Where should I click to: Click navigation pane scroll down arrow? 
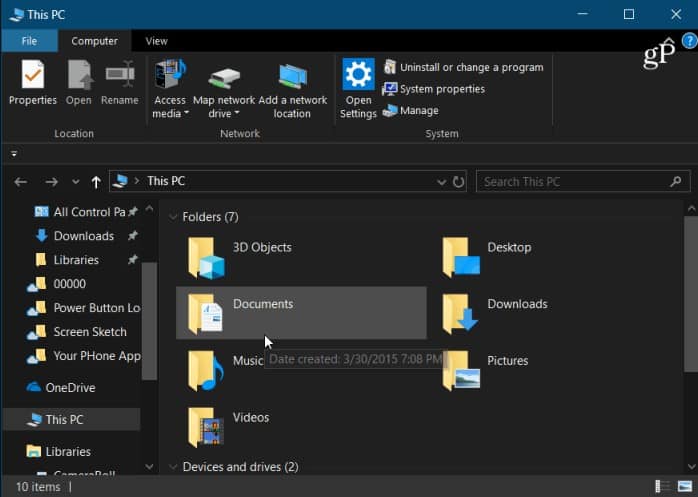pos(150,467)
